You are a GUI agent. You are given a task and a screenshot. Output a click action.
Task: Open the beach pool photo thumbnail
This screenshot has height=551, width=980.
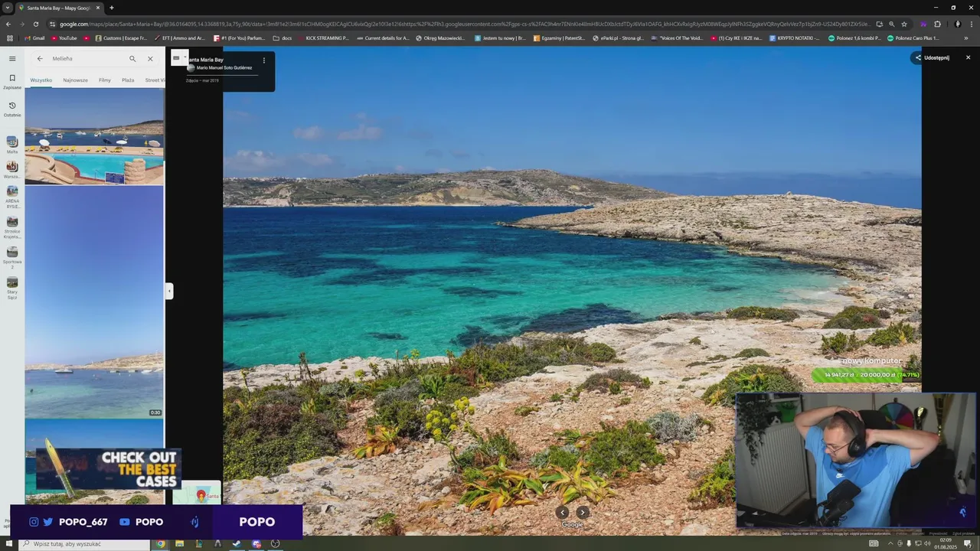pyautogui.click(x=94, y=136)
